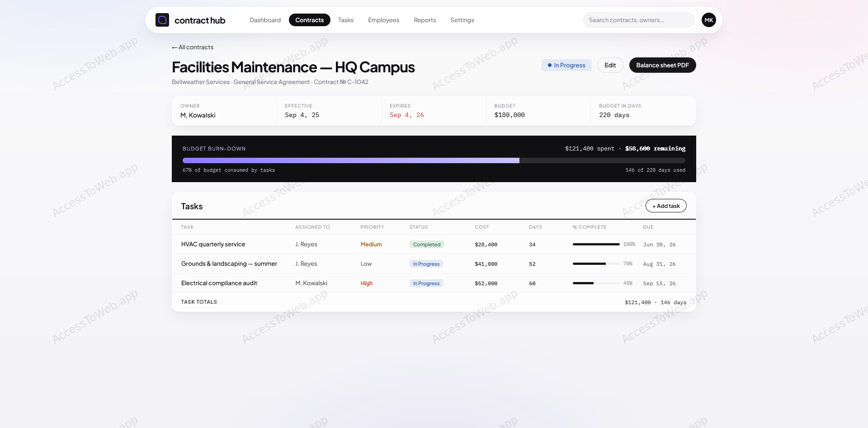This screenshot has height=428, width=868.
Task: Click J. Reyes in the Grounds & landscaping row
Action: (x=307, y=263)
